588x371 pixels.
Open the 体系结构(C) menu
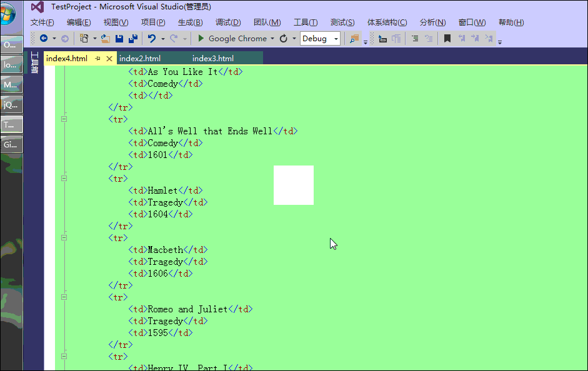[387, 22]
